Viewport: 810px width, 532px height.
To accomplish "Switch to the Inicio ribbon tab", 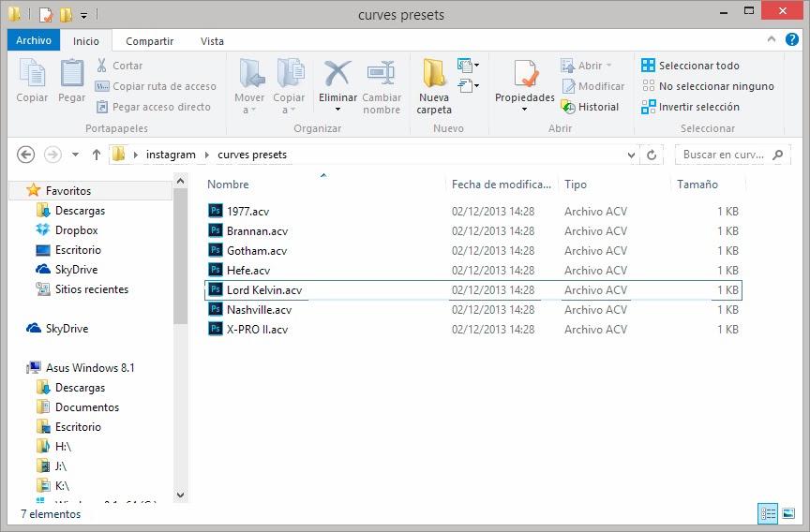I will point(85,41).
